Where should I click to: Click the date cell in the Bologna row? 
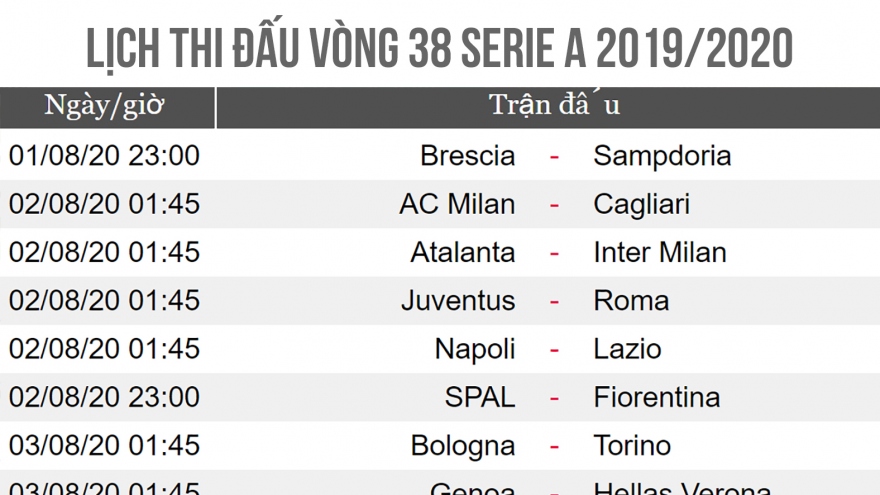(104, 445)
